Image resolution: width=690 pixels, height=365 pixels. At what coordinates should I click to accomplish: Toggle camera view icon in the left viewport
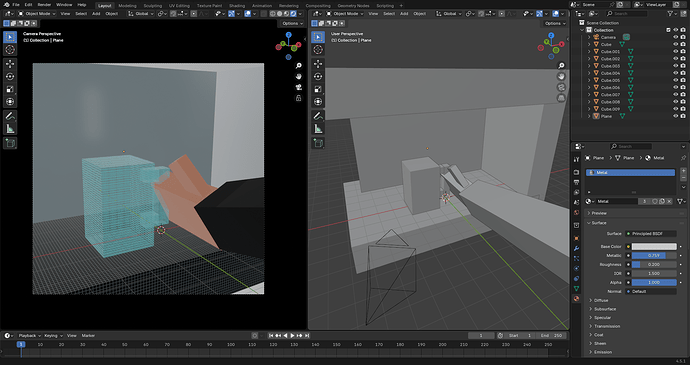pos(299,87)
